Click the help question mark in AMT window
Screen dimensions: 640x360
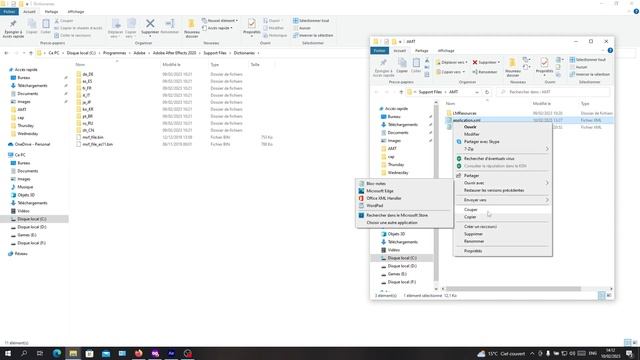(x=610, y=51)
